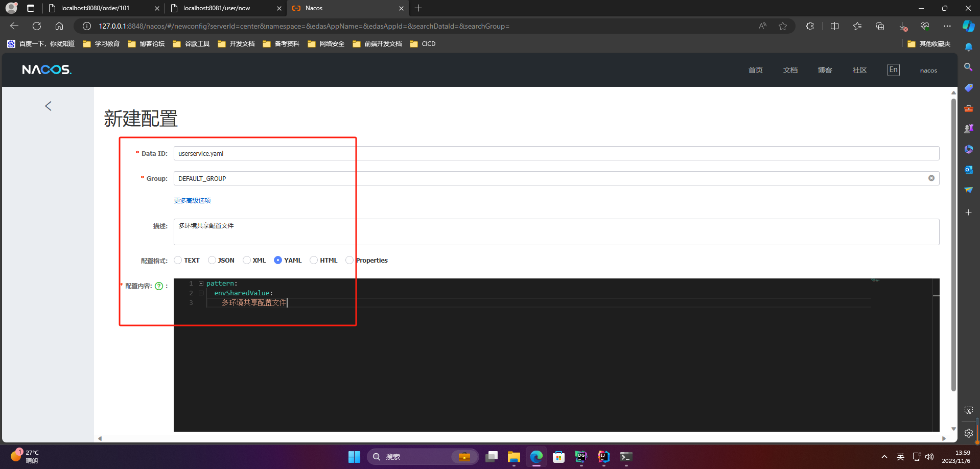This screenshot has height=469, width=980.
Task: Click the Nacos logo in the header
Action: pos(46,69)
